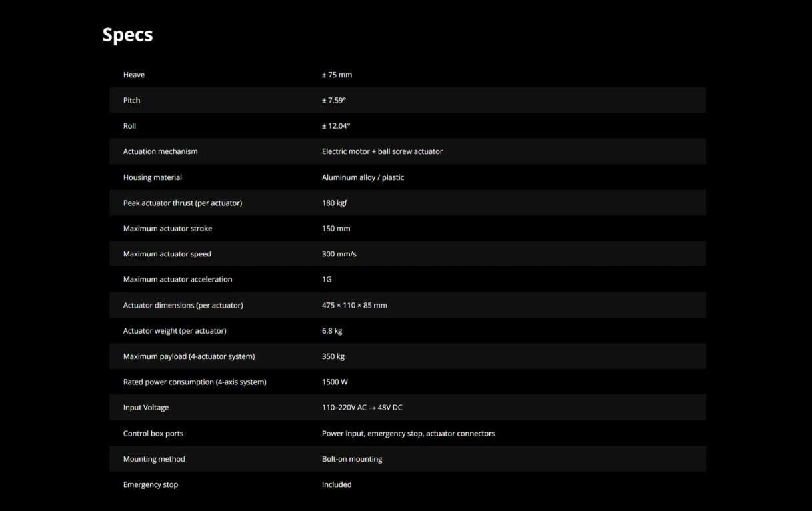Click the 150 mm stroke value

[336, 229]
